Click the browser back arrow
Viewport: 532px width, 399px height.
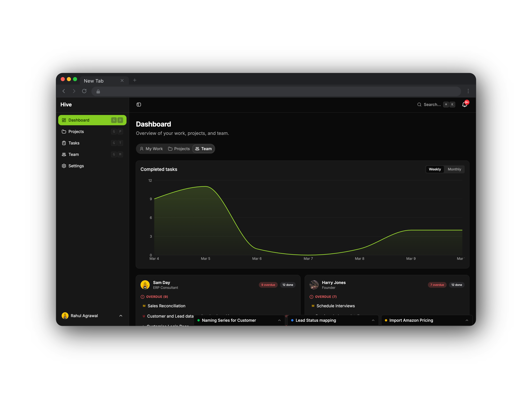pyautogui.click(x=64, y=91)
